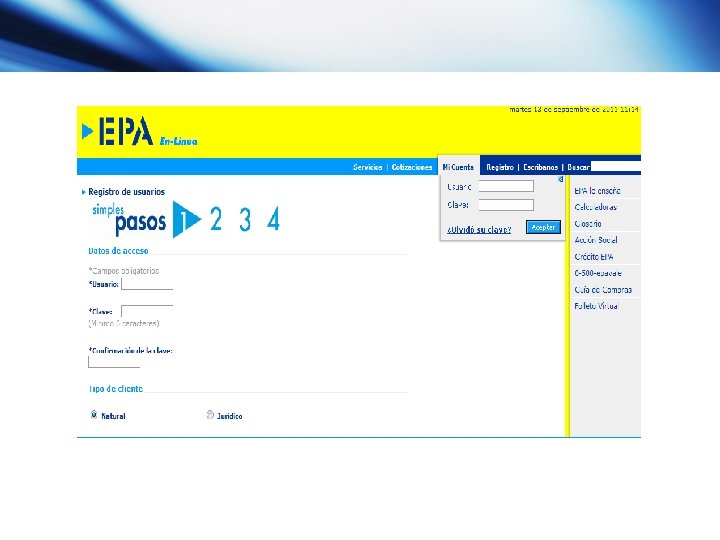Open the Servicios menu
The image size is (720, 540).
coord(367,167)
